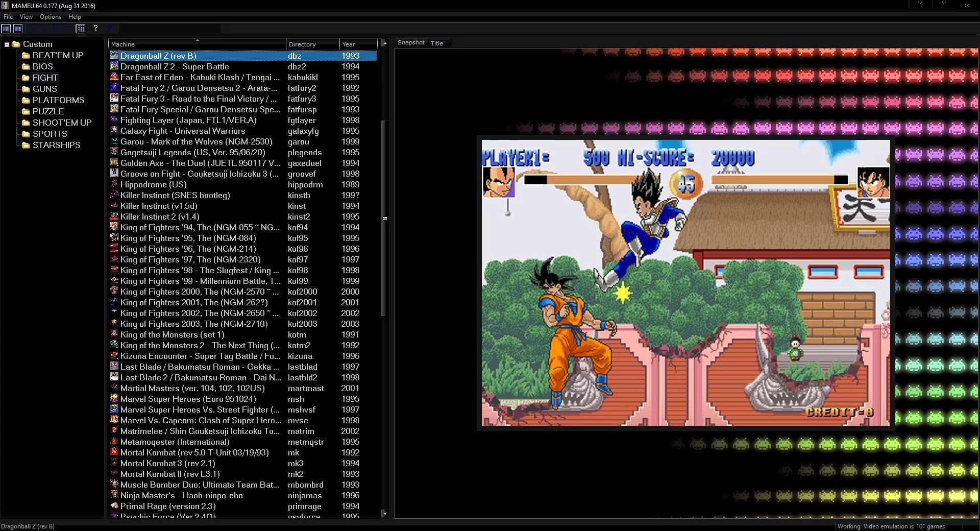
Task: Open help via yellow question mark icon
Action: pyautogui.click(x=95, y=29)
